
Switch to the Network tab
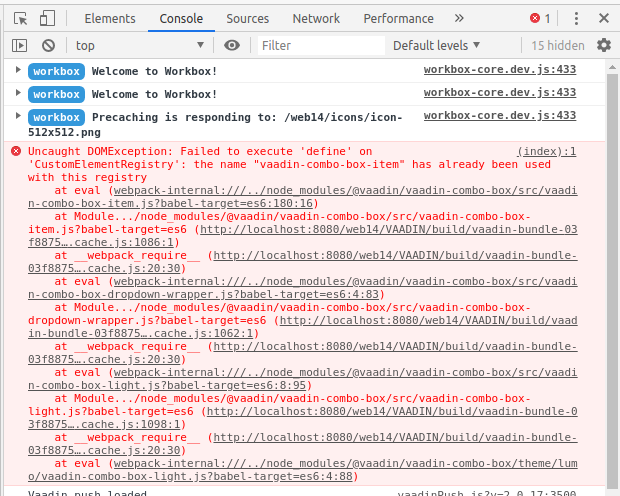tap(316, 18)
